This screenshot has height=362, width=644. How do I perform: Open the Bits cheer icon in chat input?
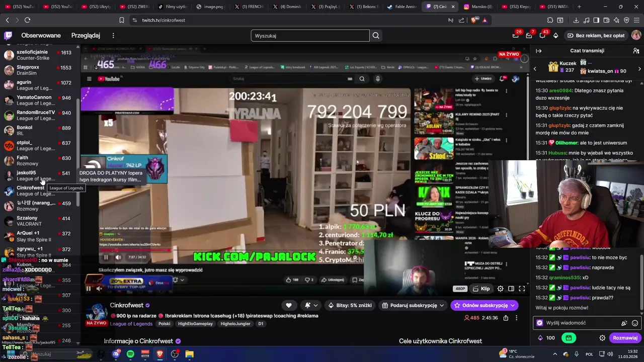click(x=624, y=323)
